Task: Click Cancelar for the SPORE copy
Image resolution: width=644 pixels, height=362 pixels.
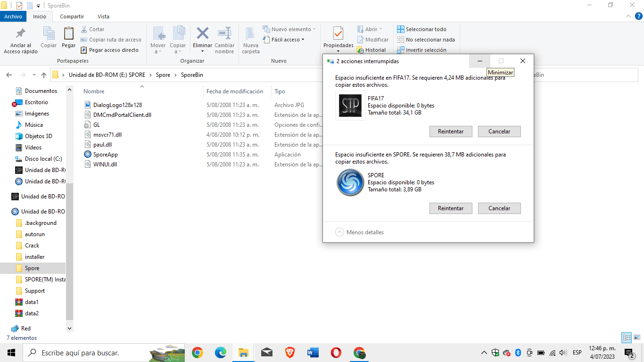Action: coord(499,208)
